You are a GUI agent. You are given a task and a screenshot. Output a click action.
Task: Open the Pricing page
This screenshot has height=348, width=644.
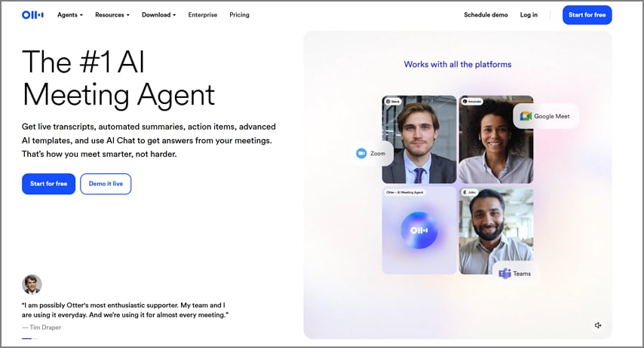pos(240,15)
